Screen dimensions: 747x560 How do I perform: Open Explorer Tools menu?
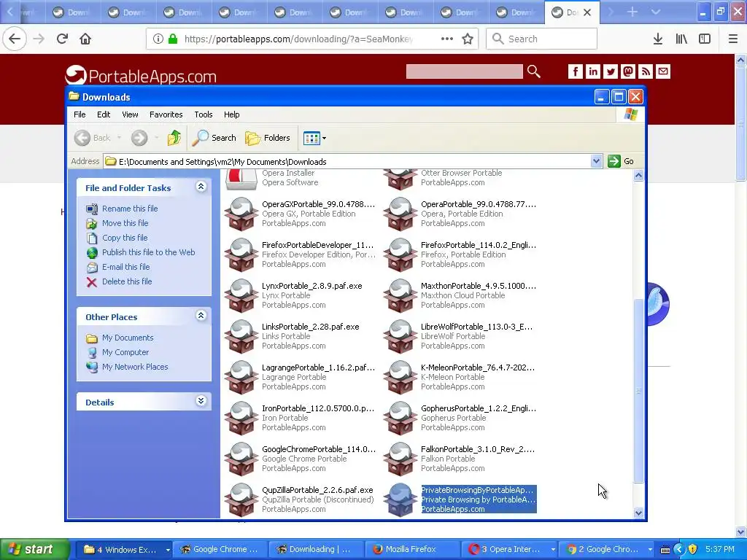pos(203,114)
